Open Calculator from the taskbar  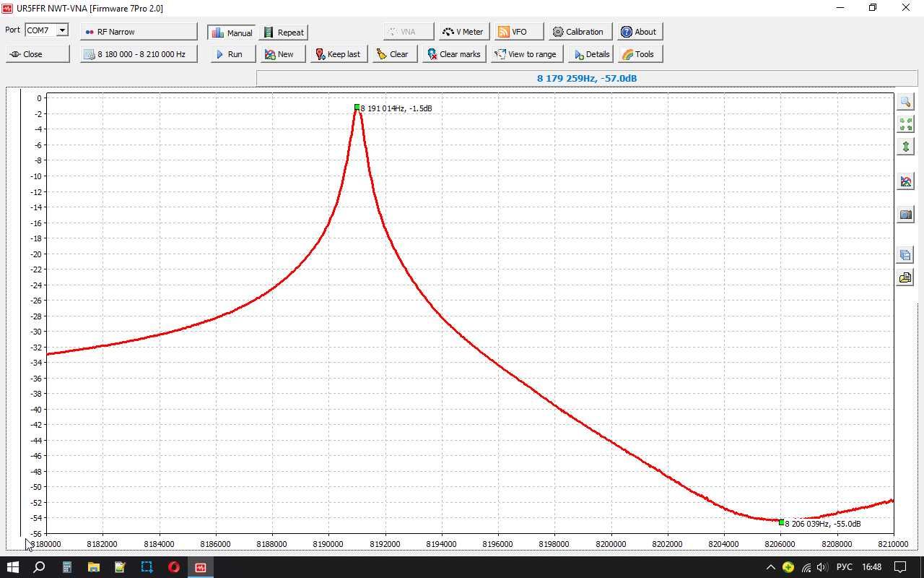(66, 567)
